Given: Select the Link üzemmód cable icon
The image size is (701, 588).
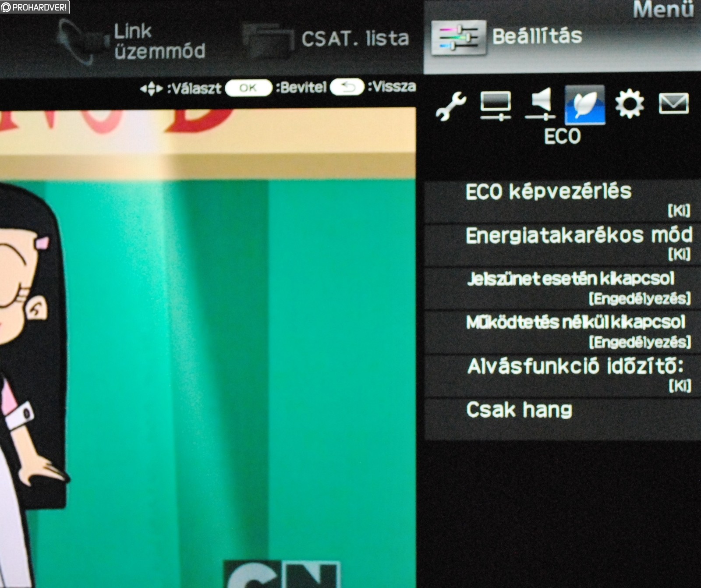Looking at the screenshot, I should pos(82,42).
